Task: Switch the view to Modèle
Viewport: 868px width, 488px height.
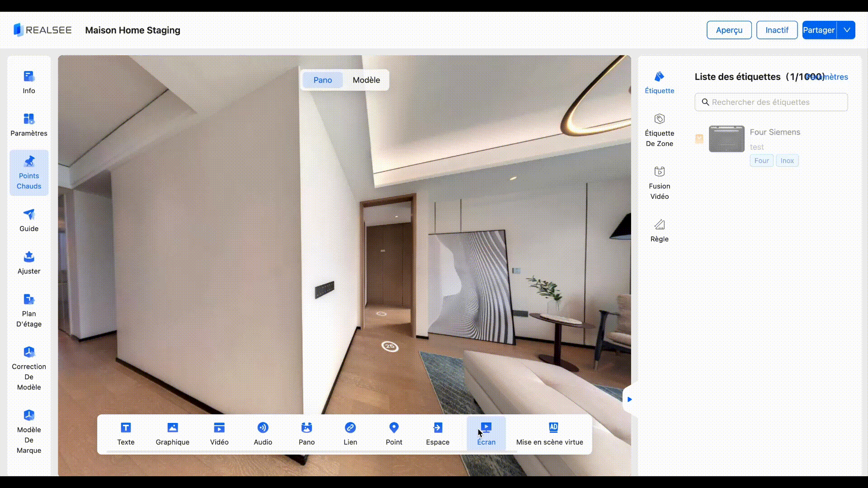Action: pyautogui.click(x=366, y=80)
